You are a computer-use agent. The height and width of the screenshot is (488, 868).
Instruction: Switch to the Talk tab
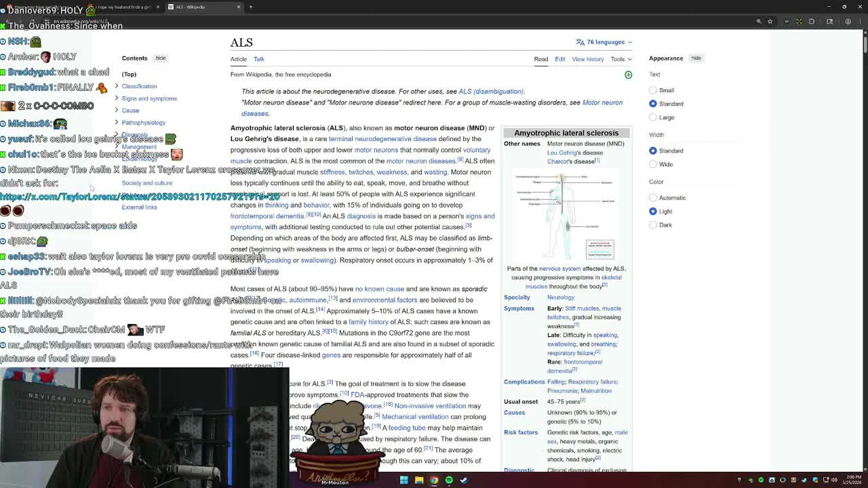tap(259, 59)
